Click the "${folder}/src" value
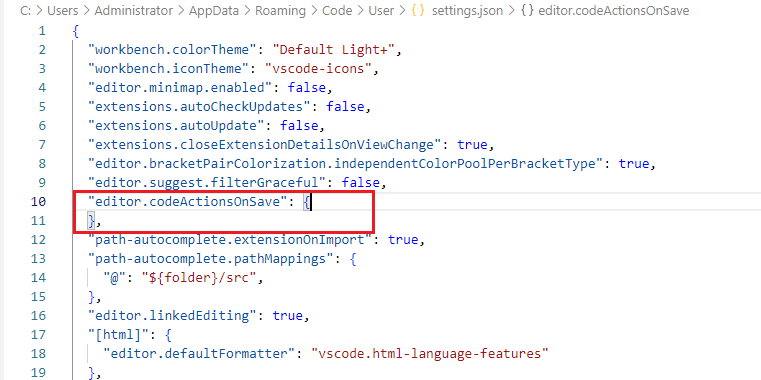 click(x=199, y=278)
